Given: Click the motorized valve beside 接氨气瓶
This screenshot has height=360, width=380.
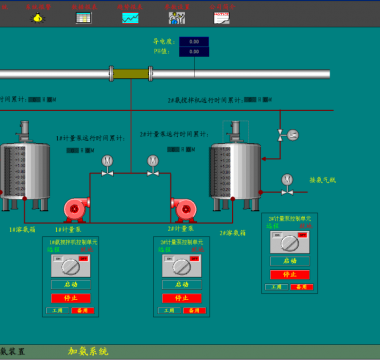Looking at the screenshot, I should click(287, 184).
